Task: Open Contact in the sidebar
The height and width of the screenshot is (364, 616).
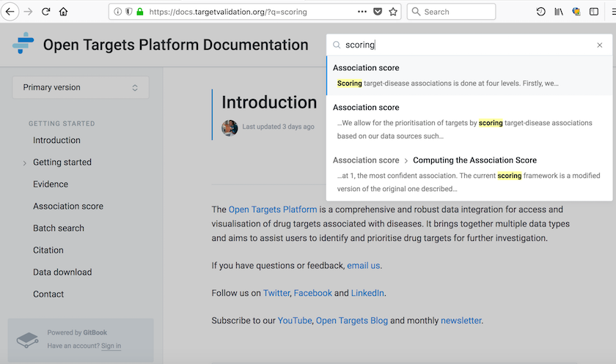Action: [48, 294]
